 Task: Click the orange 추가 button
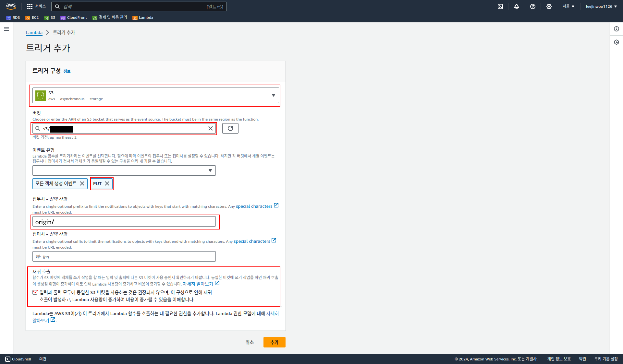click(x=274, y=342)
